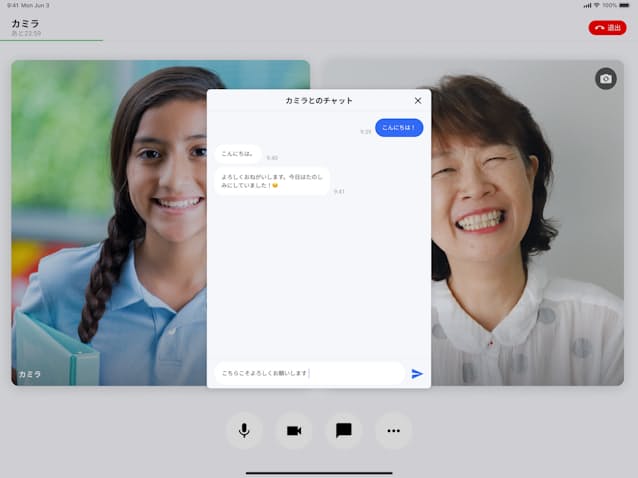Tap the カミラとのチャット header title
Screen dimensions: 638x478
coord(318,101)
